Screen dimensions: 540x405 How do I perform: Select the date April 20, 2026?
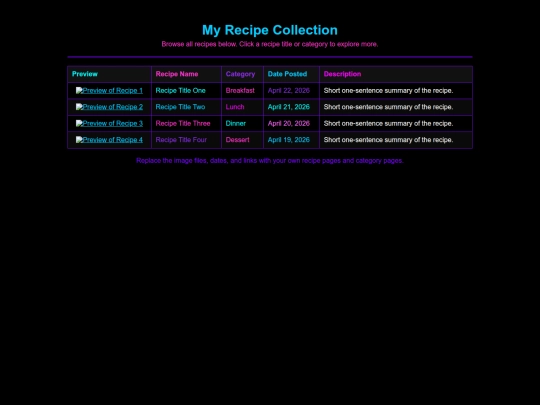(289, 124)
